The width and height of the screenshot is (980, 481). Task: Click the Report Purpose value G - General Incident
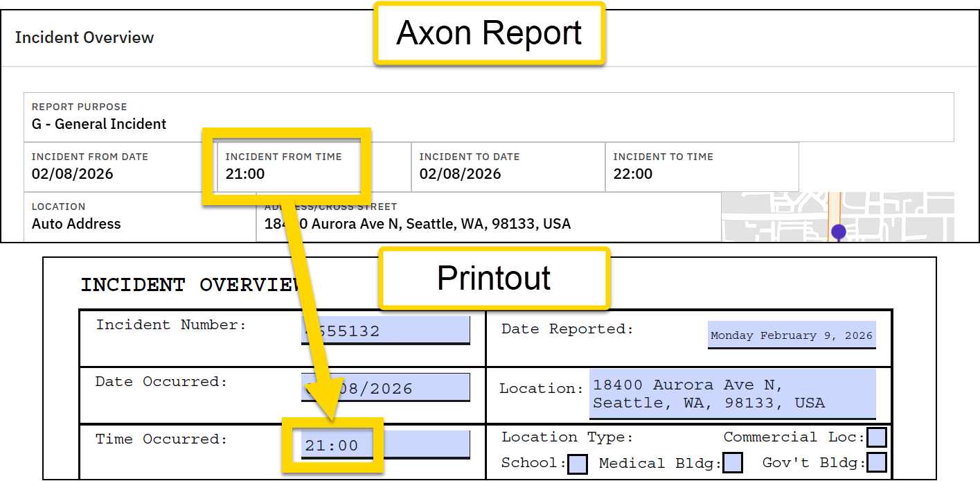click(98, 125)
